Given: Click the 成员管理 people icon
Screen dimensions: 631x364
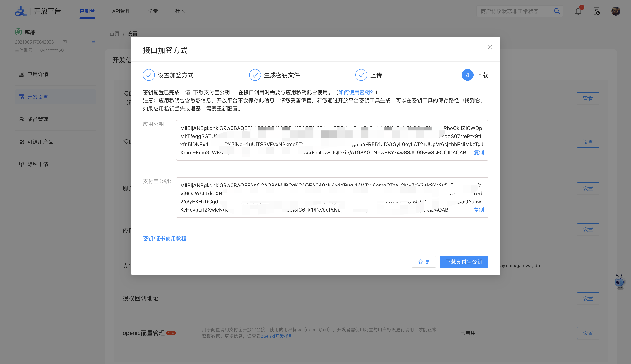Looking at the screenshot, I should pos(21,119).
